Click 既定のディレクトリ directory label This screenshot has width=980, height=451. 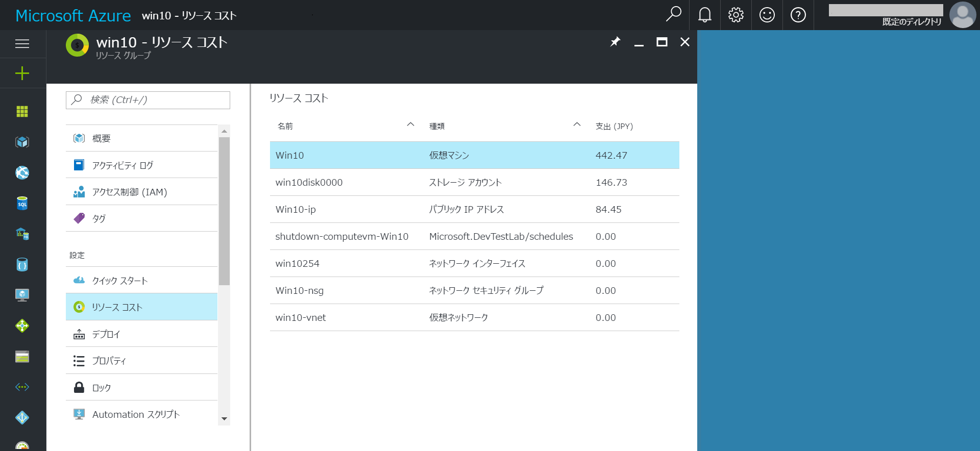click(x=912, y=21)
